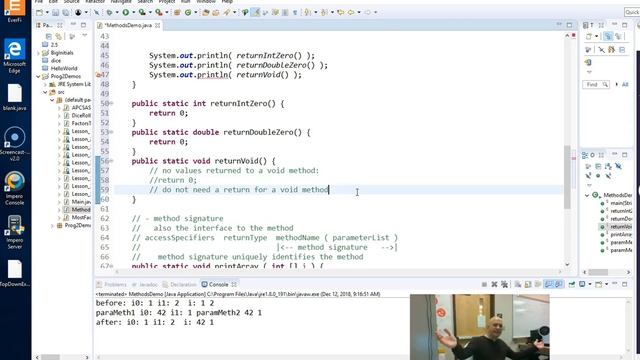Jump to next annotation via toolbar icon
Viewport: 640px width, 360px height.
[307, 13]
